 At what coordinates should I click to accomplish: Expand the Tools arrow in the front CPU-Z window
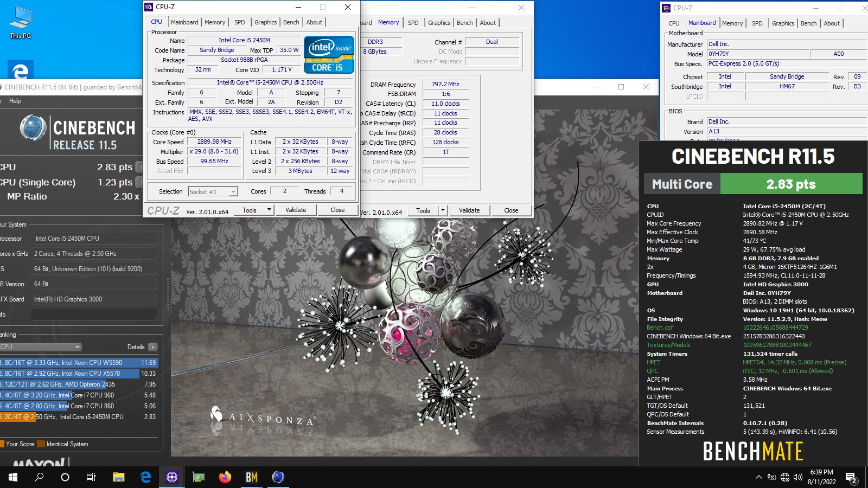click(x=269, y=210)
